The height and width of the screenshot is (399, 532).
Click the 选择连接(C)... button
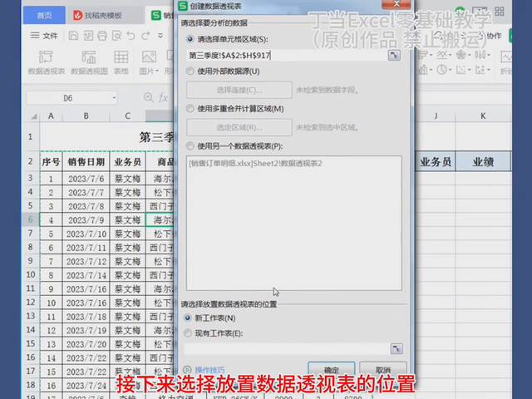(x=239, y=90)
